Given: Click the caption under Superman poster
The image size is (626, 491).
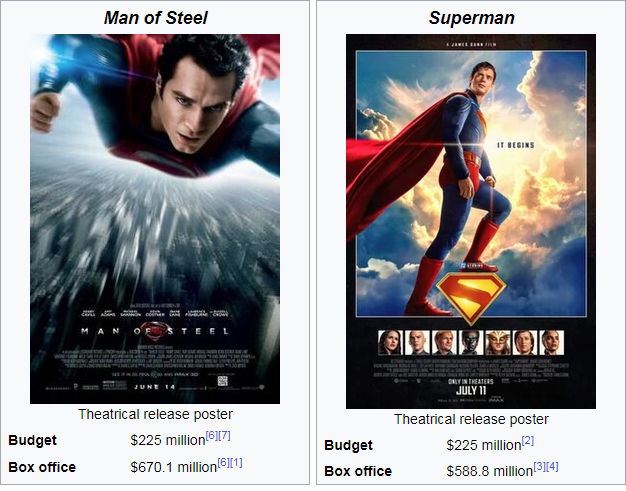Looking at the screenshot, I should point(470,419).
